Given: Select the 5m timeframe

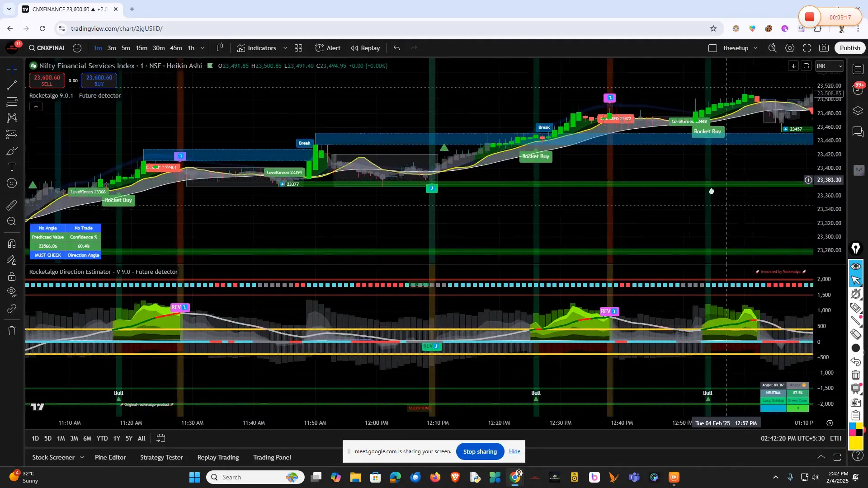Looking at the screenshot, I should click(126, 48).
